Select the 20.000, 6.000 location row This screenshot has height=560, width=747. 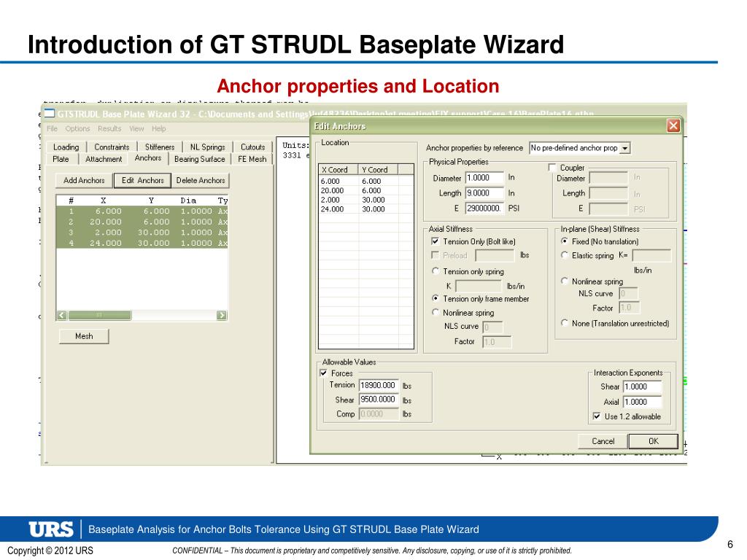coord(366,190)
